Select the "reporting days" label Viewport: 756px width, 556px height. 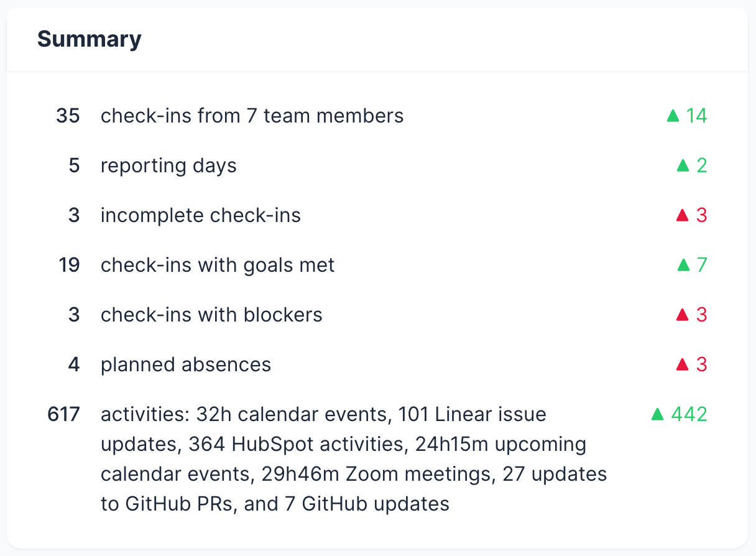168,165
